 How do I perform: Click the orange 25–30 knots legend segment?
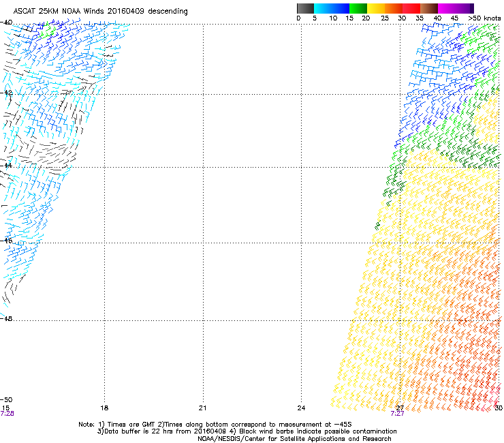tap(394, 8)
